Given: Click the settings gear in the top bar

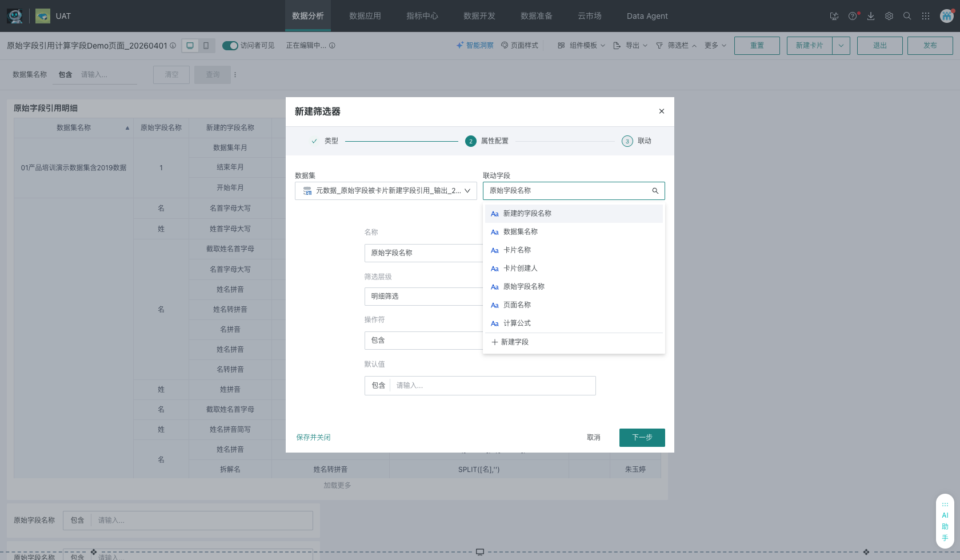Looking at the screenshot, I should [x=889, y=16].
